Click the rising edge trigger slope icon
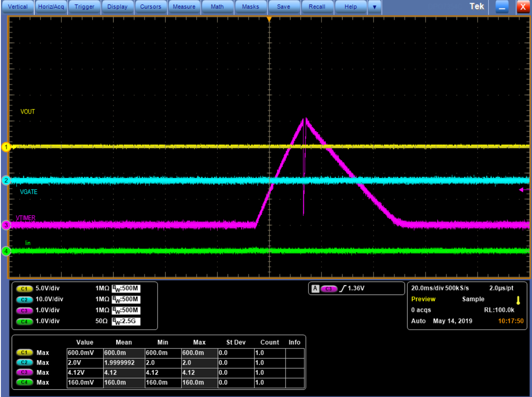 pos(343,288)
